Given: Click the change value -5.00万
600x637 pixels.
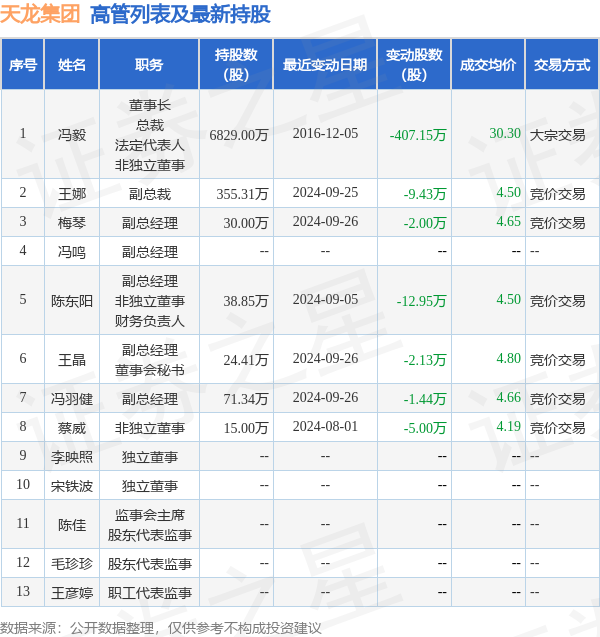Looking at the screenshot, I should [425, 428].
